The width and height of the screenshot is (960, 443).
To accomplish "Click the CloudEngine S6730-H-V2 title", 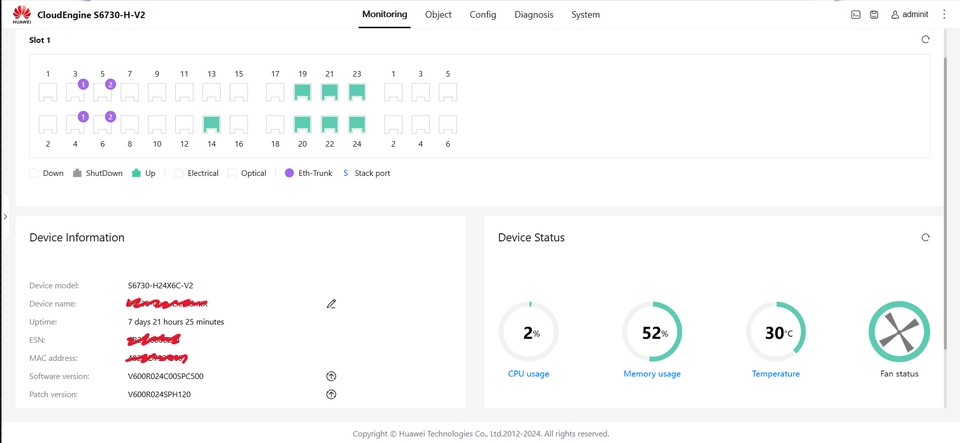I will coord(91,15).
